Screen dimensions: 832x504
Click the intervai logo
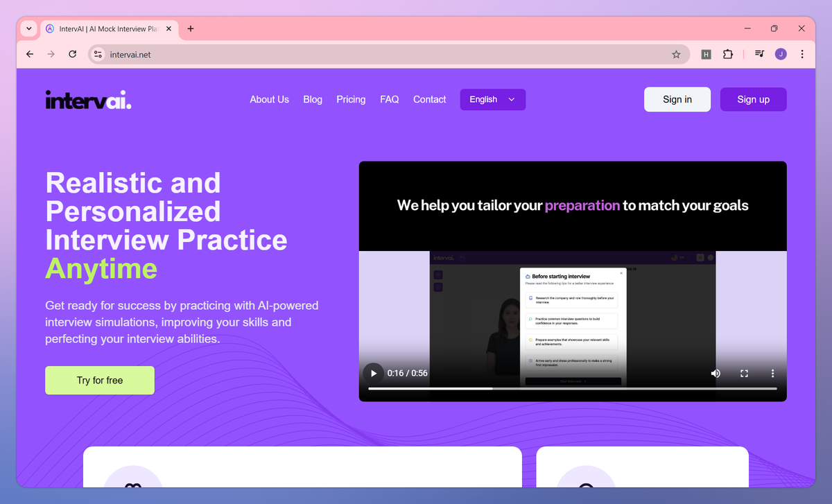88,100
